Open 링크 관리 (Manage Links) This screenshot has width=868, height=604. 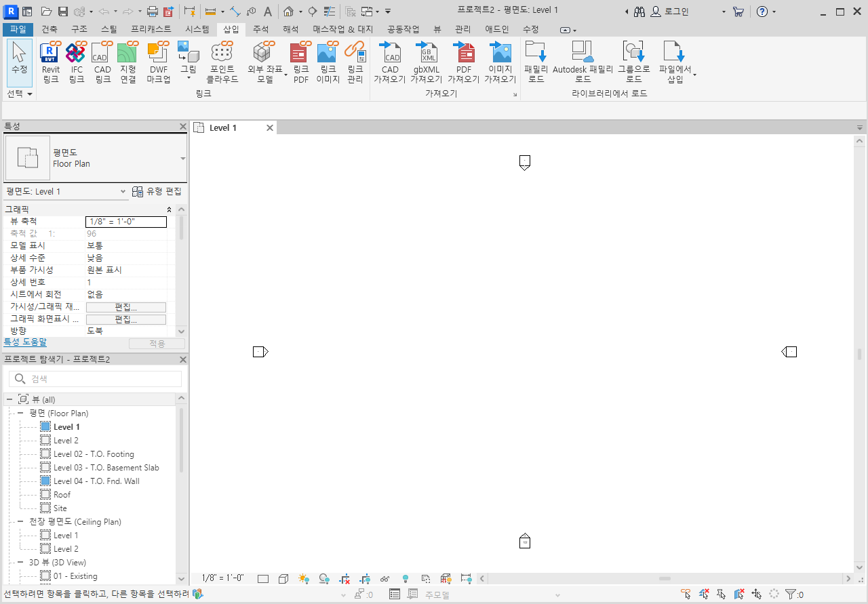point(355,62)
